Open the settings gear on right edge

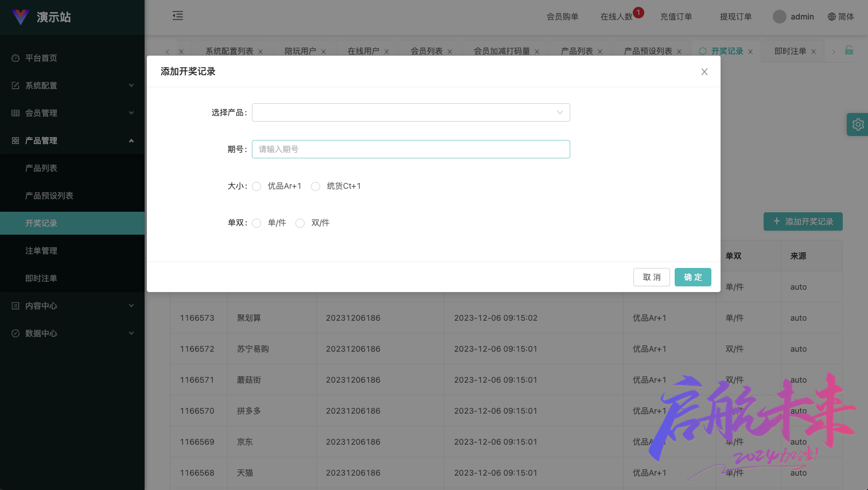tap(858, 125)
